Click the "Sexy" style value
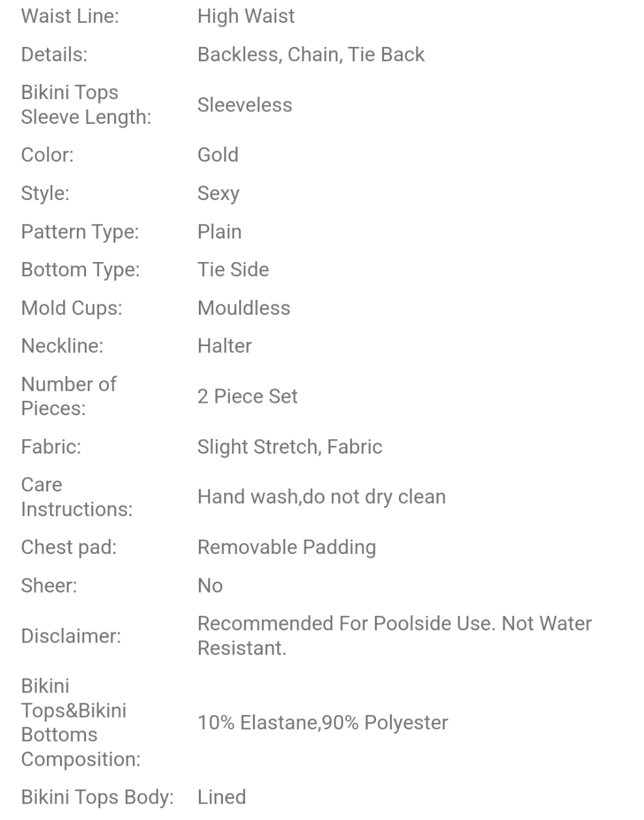This screenshot has height=820, width=644. pyautogui.click(x=218, y=194)
